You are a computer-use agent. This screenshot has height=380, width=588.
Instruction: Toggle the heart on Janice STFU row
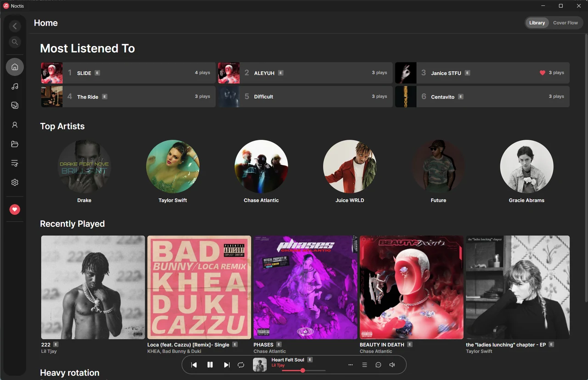543,73
